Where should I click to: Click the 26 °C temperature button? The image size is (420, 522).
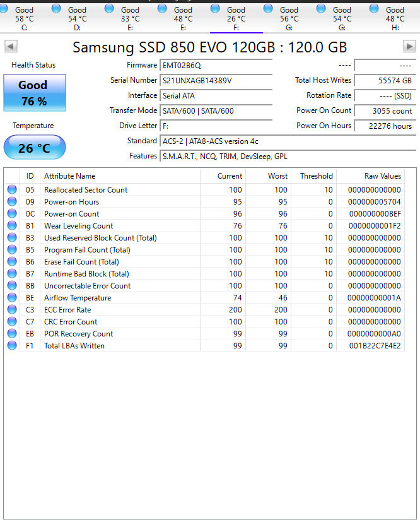click(35, 148)
